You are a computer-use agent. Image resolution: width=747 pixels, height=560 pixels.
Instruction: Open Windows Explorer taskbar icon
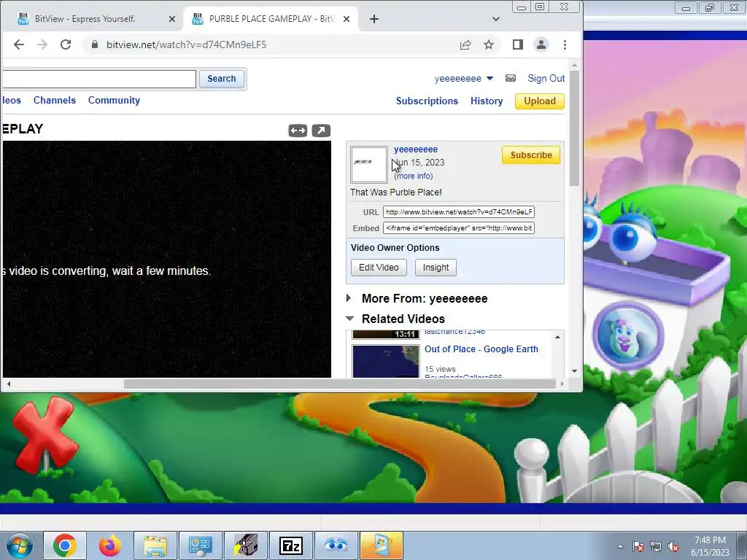(155, 545)
